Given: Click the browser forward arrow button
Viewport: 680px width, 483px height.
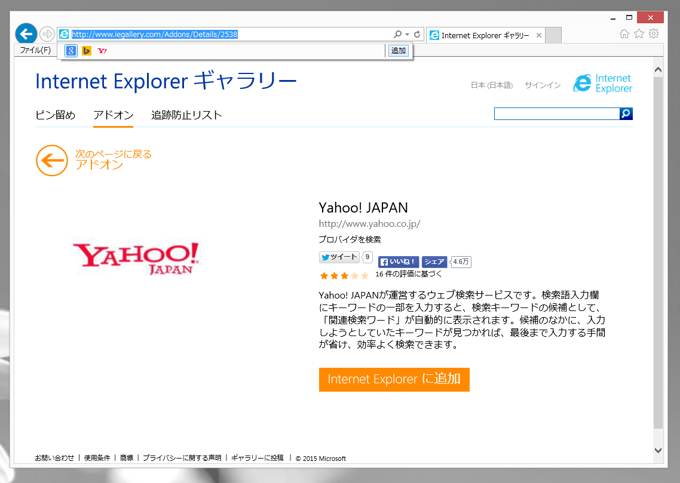Looking at the screenshot, I should coord(47,34).
